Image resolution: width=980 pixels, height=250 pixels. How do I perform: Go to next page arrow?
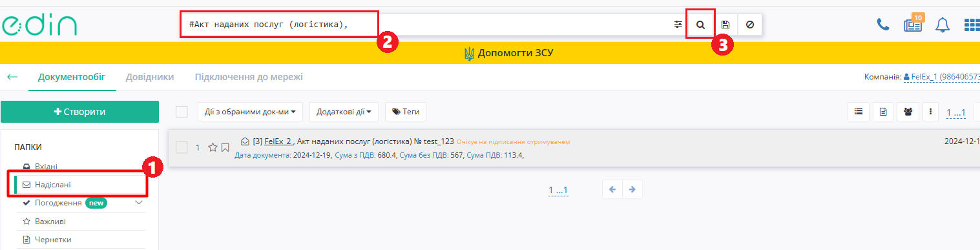tap(632, 189)
